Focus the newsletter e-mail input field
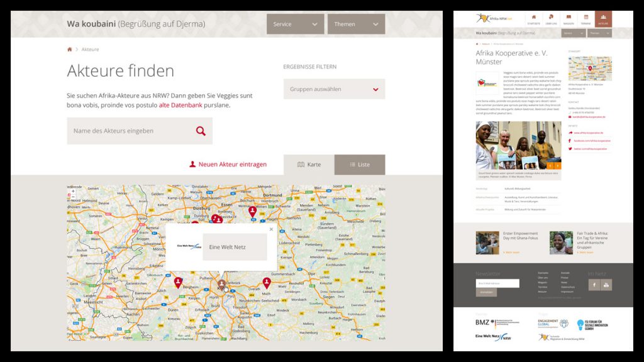The image size is (644, 362). pyautogui.click(x=497, y=283)
